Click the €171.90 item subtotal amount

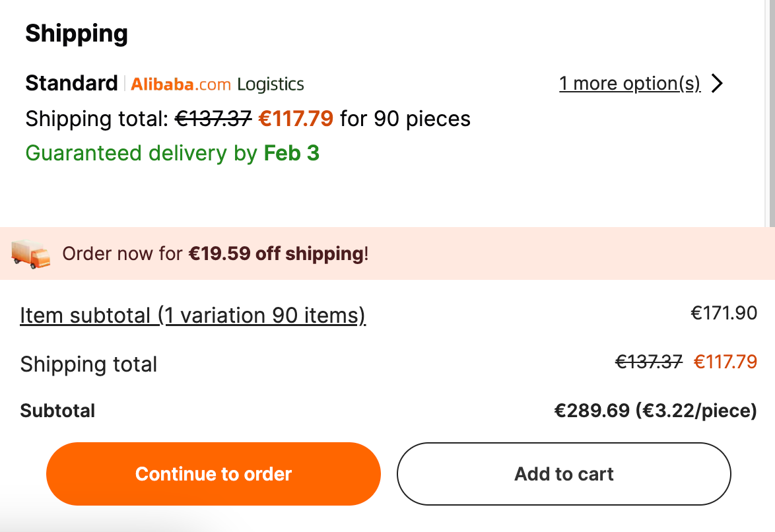coord(724,313)
